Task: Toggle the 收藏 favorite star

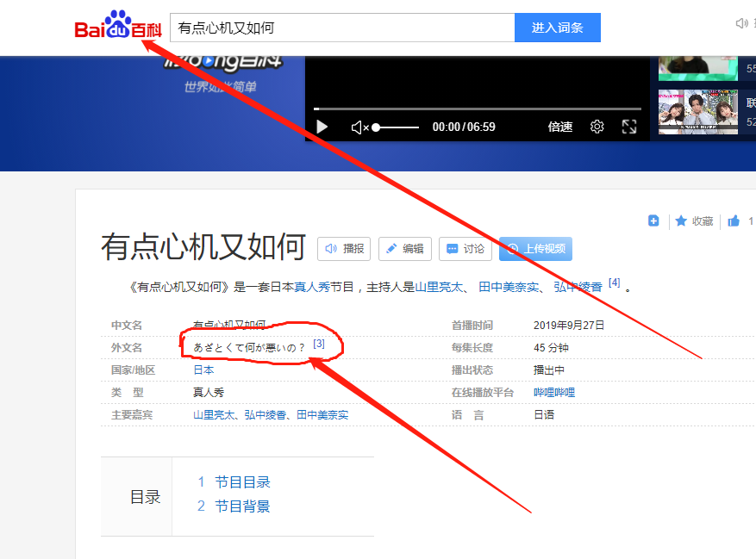Action: coord(693,220)
